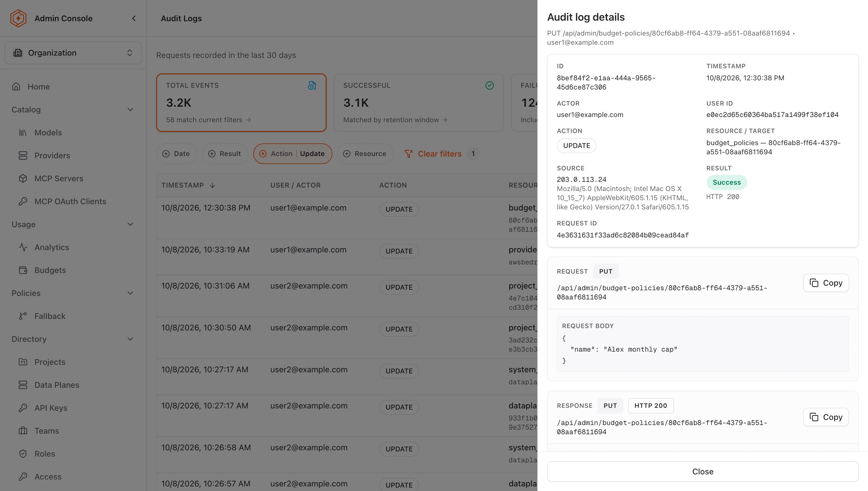Click the API Keys key icon
868x491 pixels.
[23, 408]
